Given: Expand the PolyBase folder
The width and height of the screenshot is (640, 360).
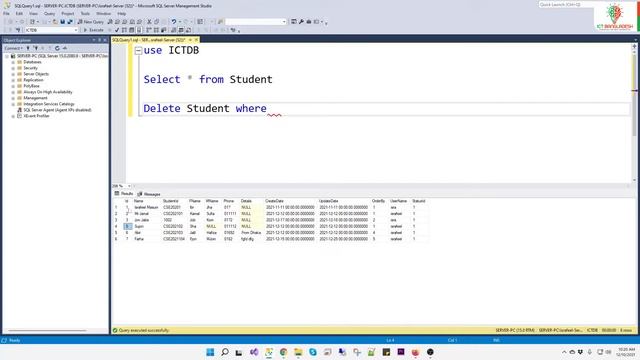Looking at the screenshot, I should point(13,86).
